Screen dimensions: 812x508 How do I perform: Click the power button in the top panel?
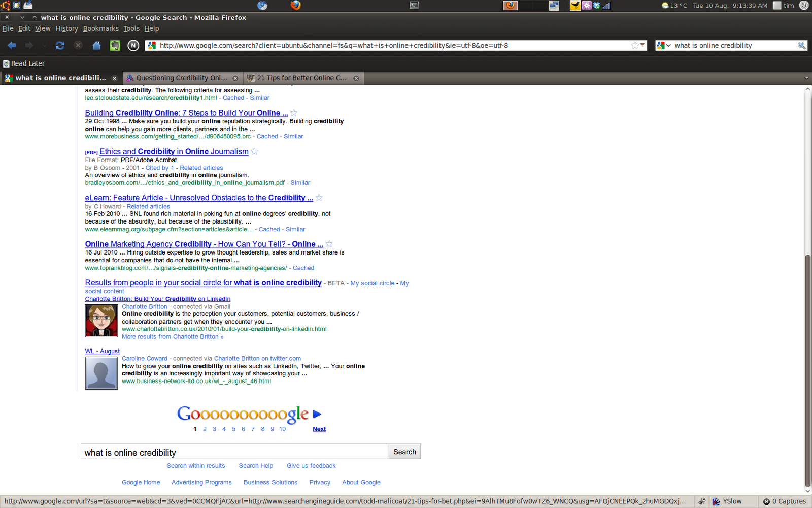point(804,5)
